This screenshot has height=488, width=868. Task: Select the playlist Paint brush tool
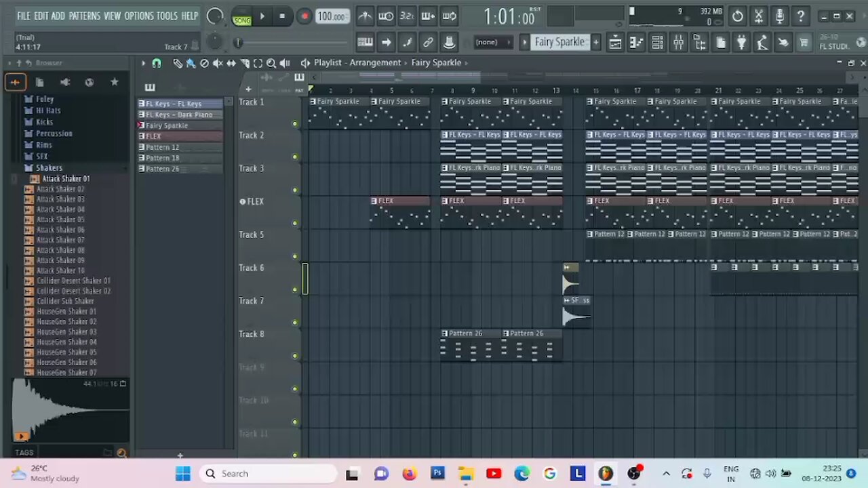click(x=191, y=63)
